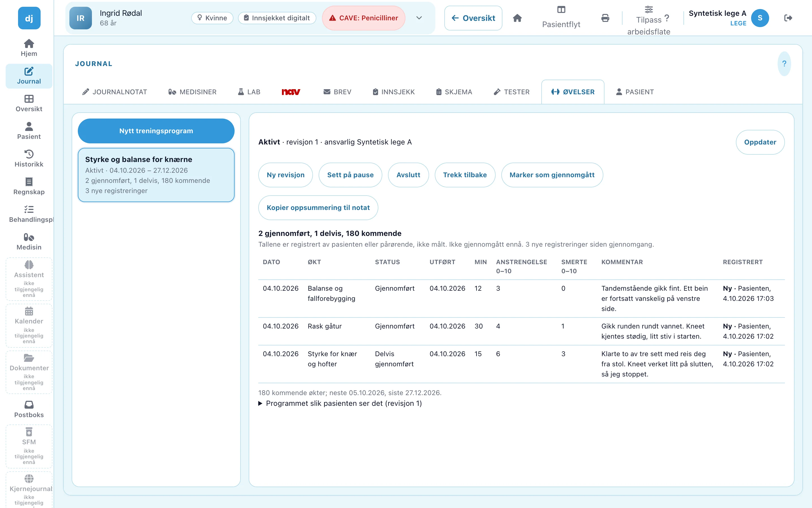Open Postboks in the sidebar
812x508 pixels.
point(29,409)
